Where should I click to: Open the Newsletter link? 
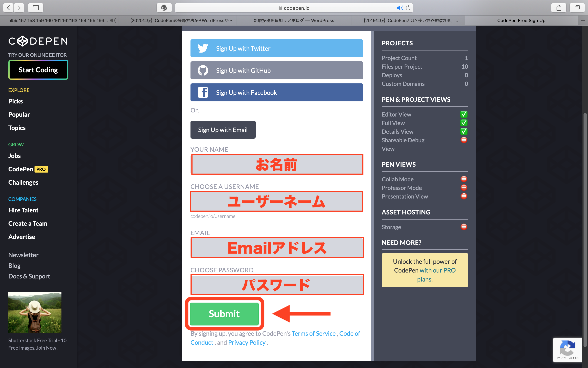click(23, 255)
